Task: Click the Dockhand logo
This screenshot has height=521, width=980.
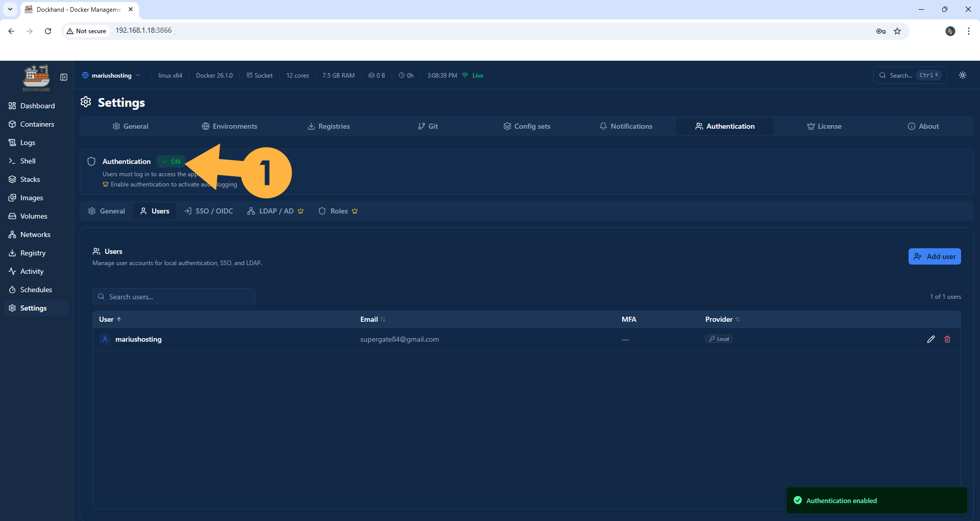Action: [x=36, y=78]
